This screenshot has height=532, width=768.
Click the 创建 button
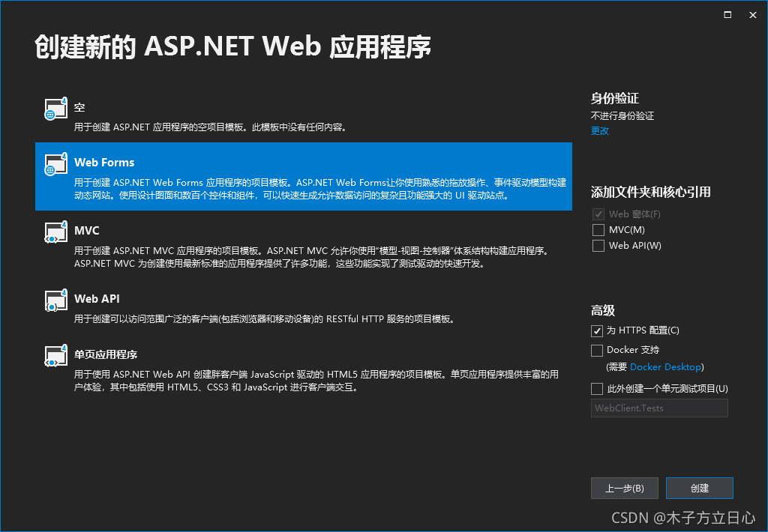(699, 488)
